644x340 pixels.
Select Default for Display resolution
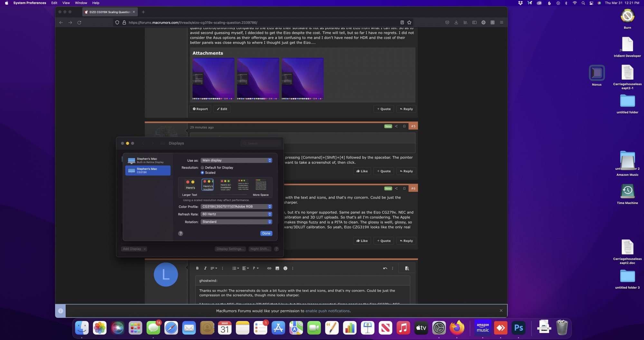tap(202, 168)
